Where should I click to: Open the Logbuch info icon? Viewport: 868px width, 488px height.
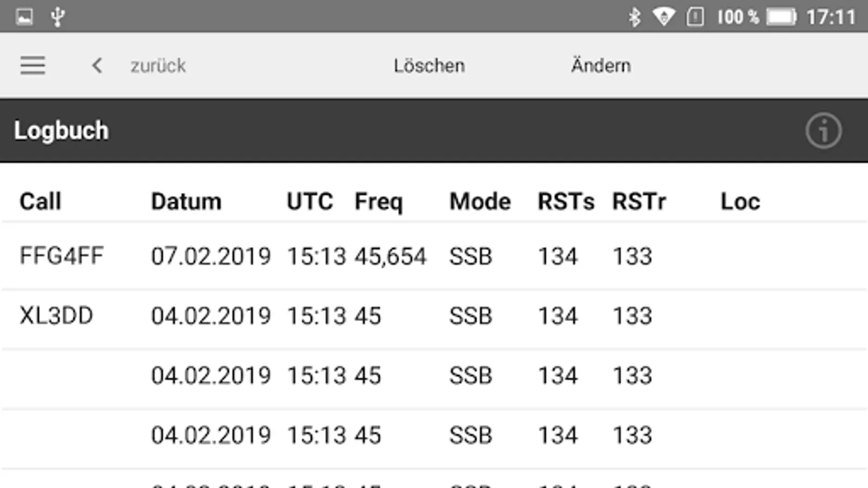[823, 131]
